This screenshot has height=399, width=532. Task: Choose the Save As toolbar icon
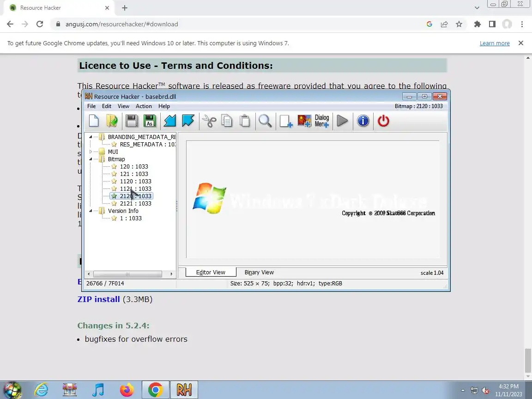click(x=149, y=121)
